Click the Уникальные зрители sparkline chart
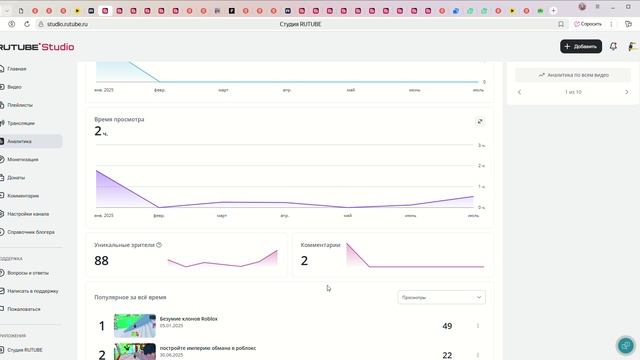This screenshot has width=640, height=360. tap(223, 258)
